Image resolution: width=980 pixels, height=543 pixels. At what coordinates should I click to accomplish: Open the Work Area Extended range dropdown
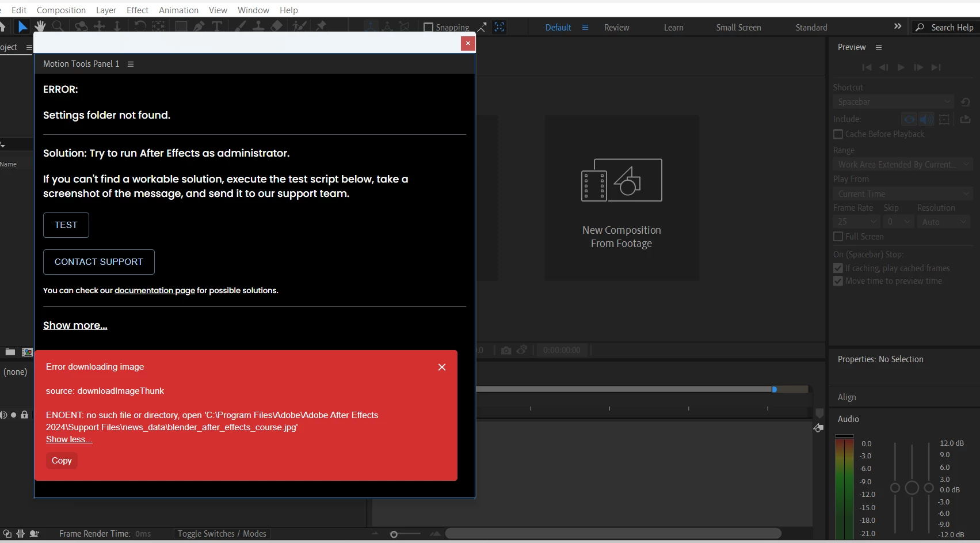coord(903,165)
